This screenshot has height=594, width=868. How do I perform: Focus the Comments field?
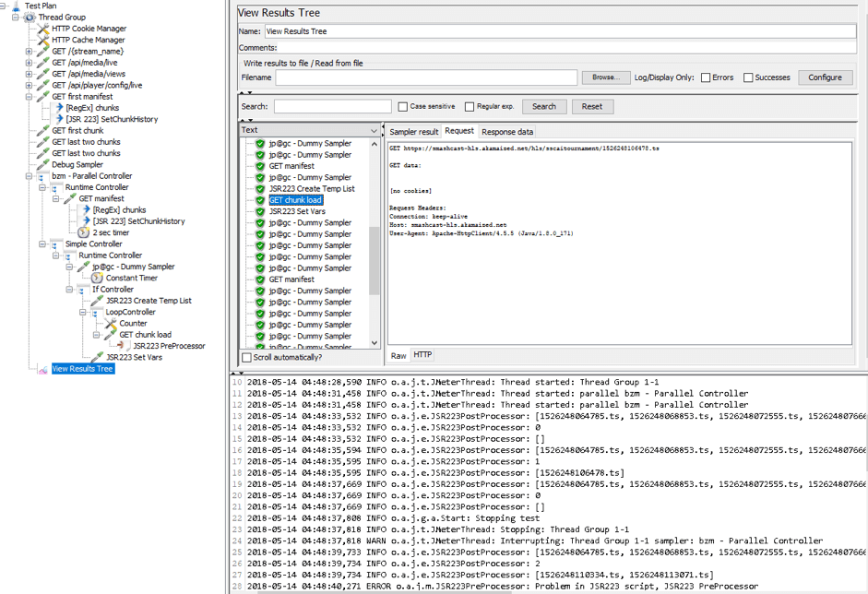(567, 48)
